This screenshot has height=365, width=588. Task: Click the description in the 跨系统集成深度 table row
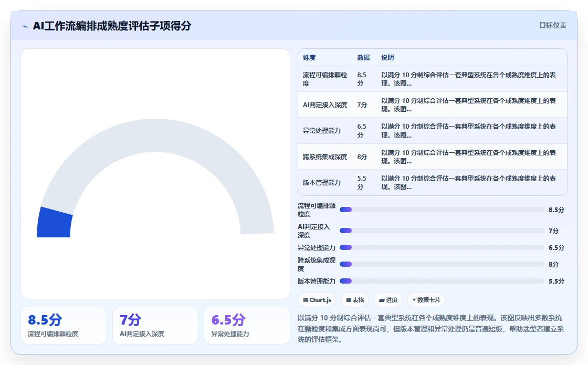click(x=468, y=157)
